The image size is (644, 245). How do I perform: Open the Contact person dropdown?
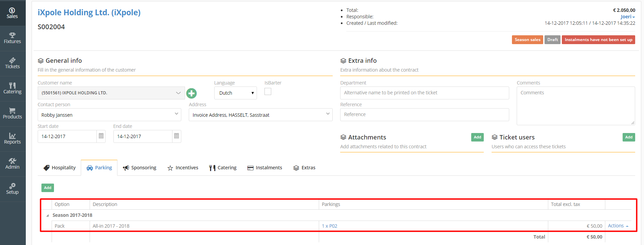(x=109, y=115)
